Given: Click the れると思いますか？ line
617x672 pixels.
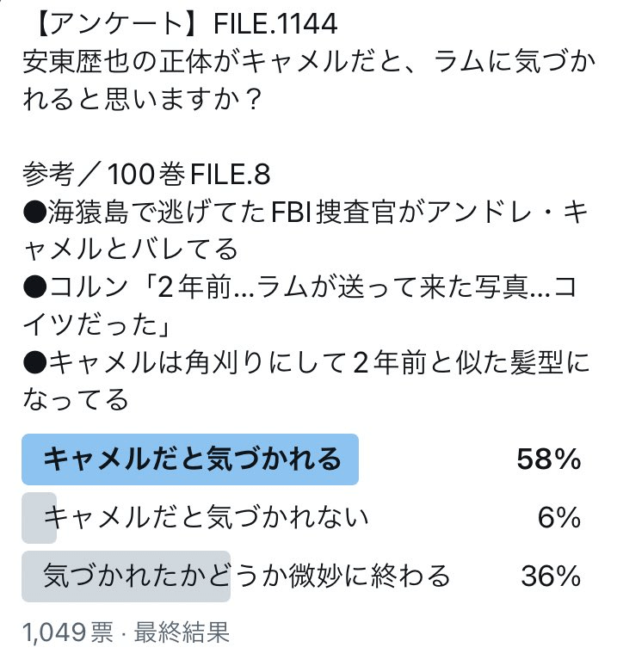Looking at the screenshot, I should pyautogui.click(x=142, y=100).
